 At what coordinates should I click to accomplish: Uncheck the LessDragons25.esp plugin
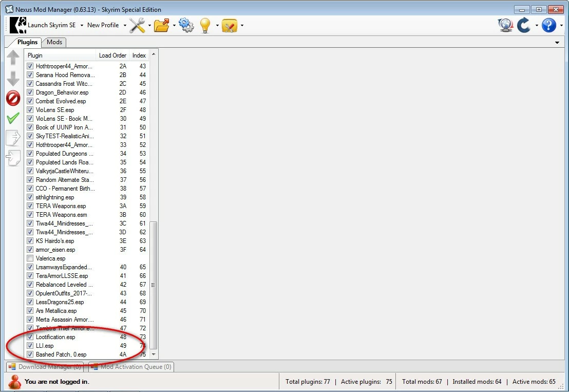click(30, 302)
